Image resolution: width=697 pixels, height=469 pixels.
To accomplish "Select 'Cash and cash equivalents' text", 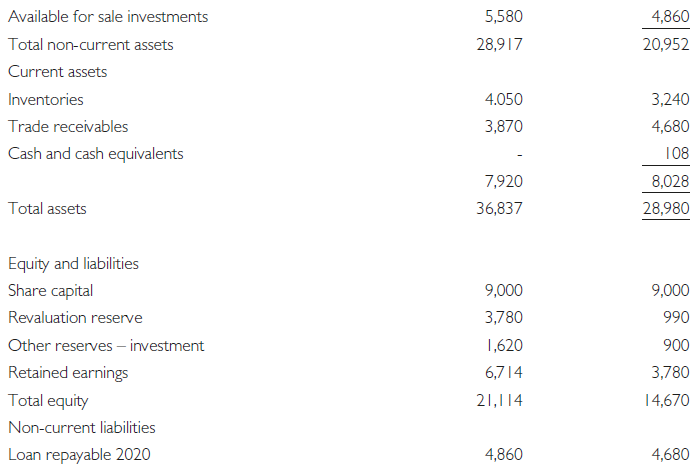I will click(95, 154).
